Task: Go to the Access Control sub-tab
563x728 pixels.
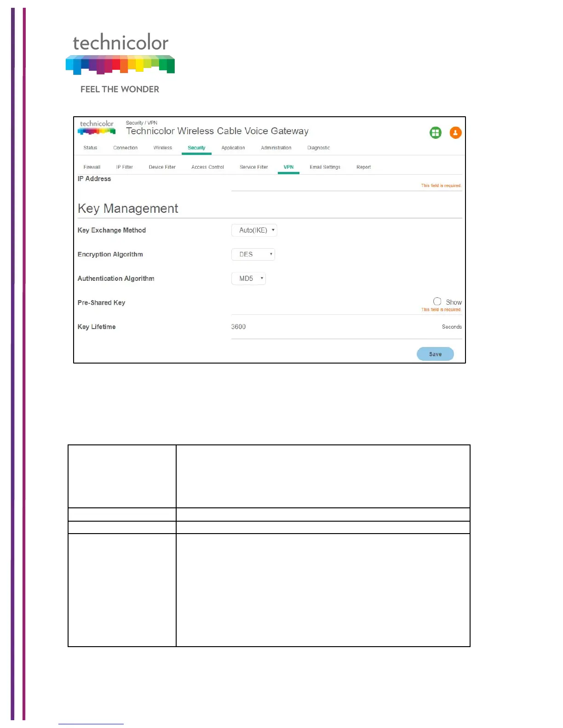Action: point(207,167)
